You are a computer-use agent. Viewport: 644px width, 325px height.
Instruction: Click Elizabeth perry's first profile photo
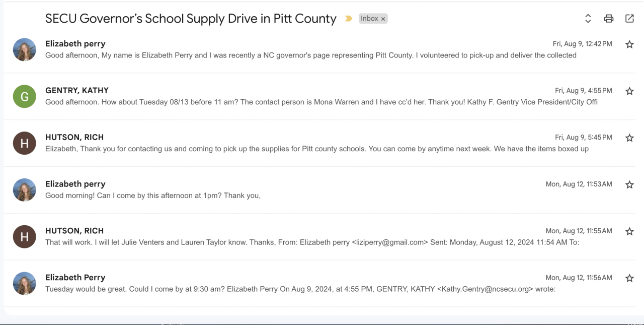pyautogui.click(x=25, y=49)
